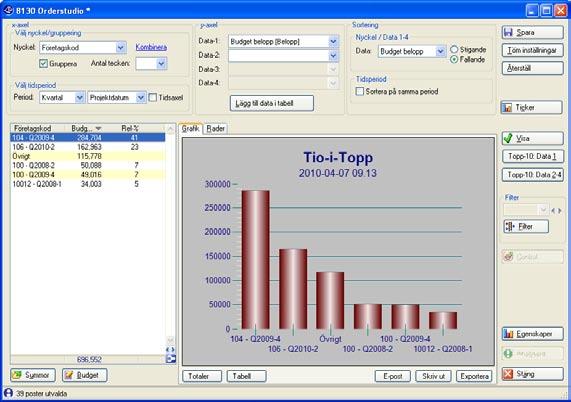Click the Budget pencil icon button
The image size is (571, 402).
click(84, 375)
